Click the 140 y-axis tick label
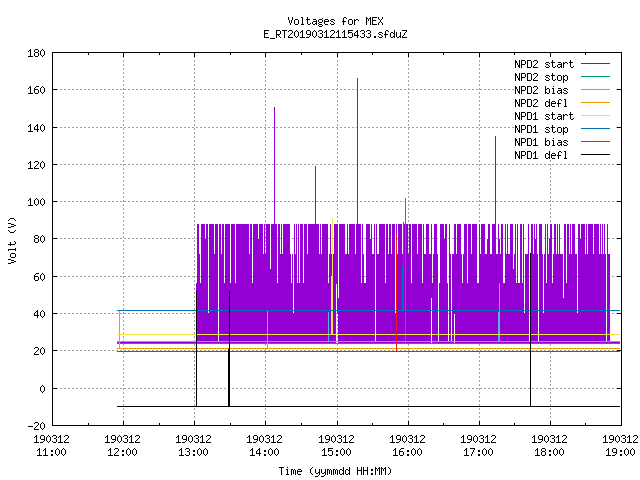The height and width of the screenshot is (480, 640). [36, 128]
